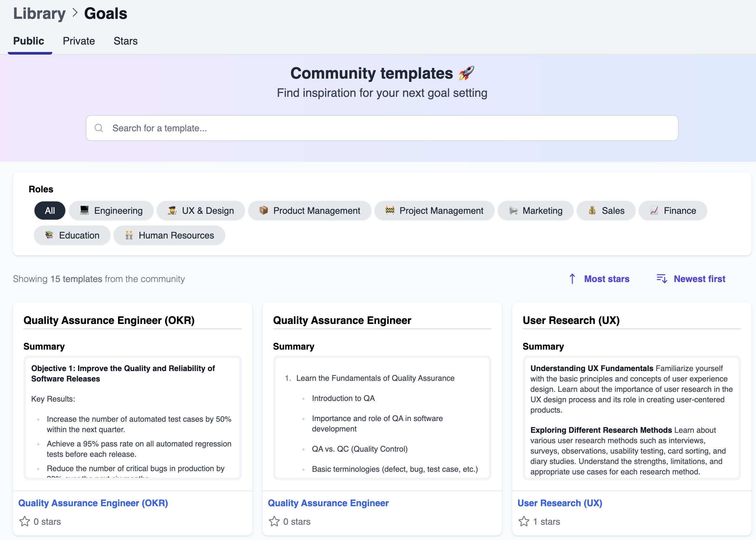Open the User Research (UX) link
Viewport: 756px width, 540px height.
tap(560, 503)
